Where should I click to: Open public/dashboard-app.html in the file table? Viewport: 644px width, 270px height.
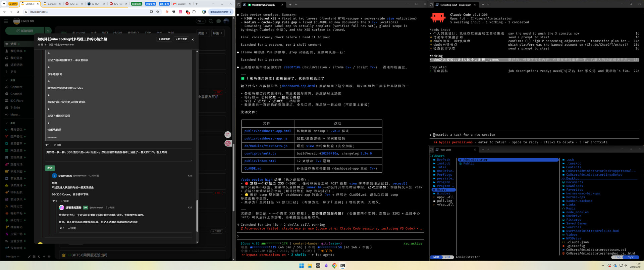(268, 131)
